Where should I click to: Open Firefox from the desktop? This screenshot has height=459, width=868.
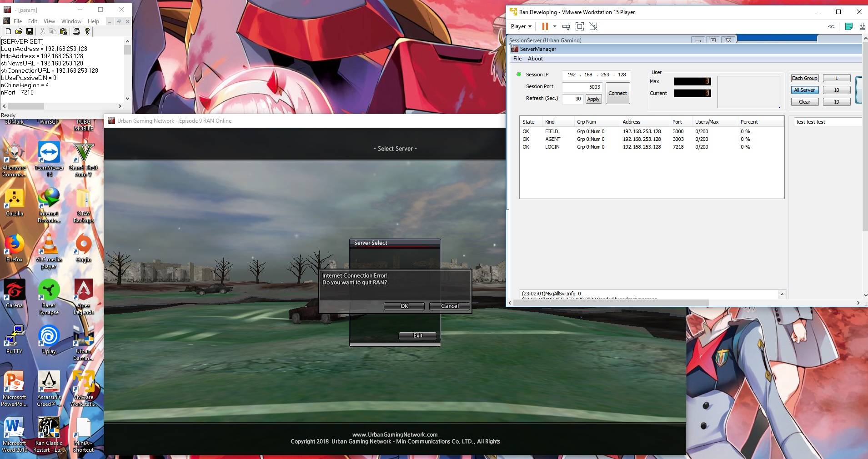click(x=14, y=248)
